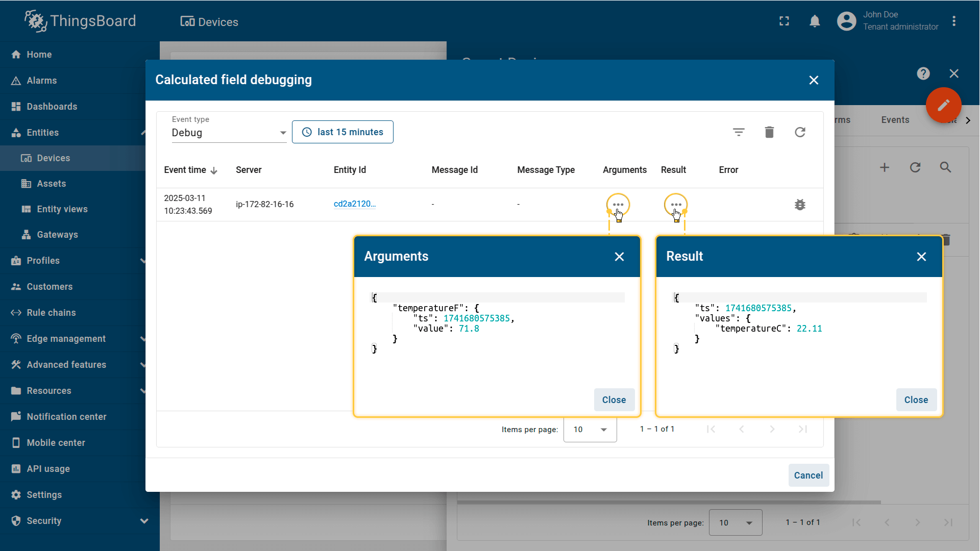
Task: Toggle fullscreen mode icon
Action: (x=784, y=21)
